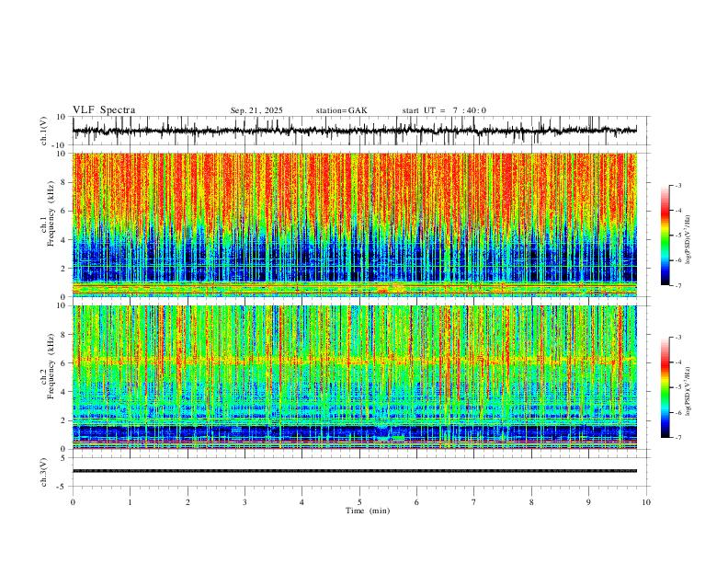Click the "ch.1(V)" waveform axis label
The width and height of the screenshot is (728, 563).
[44, 131]
